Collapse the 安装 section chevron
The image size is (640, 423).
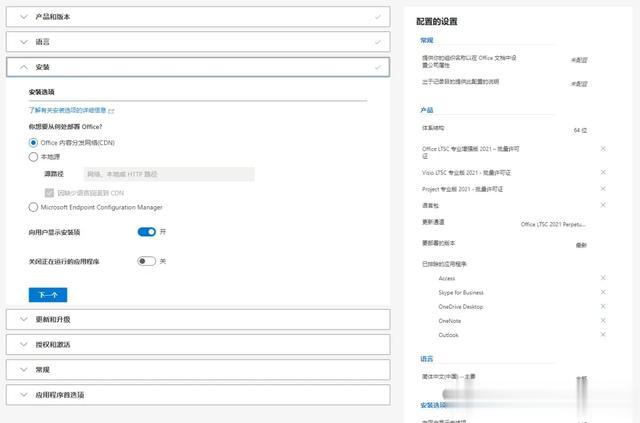(24, 67)
